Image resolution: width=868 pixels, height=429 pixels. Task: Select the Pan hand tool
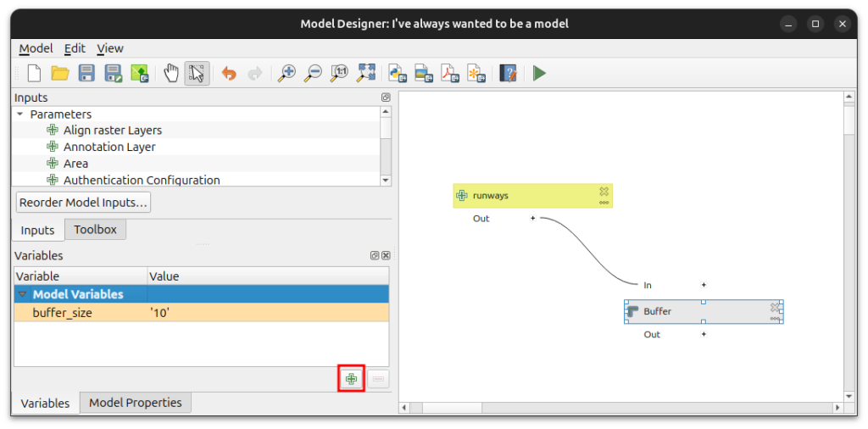coord(171,74)
